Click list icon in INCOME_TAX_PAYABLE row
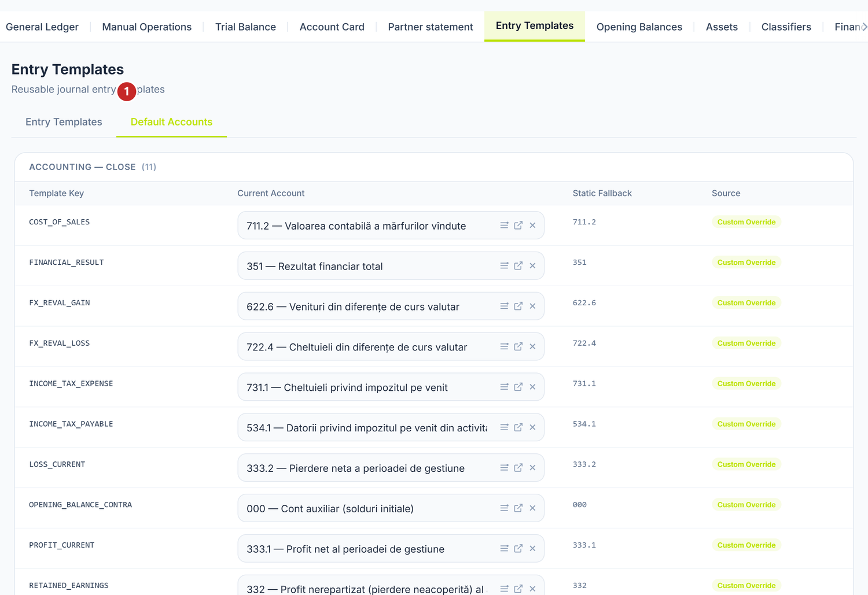Image resolution: width=868 pixels, height=595 pixels. pyautogui.click(x=504, y=427)
